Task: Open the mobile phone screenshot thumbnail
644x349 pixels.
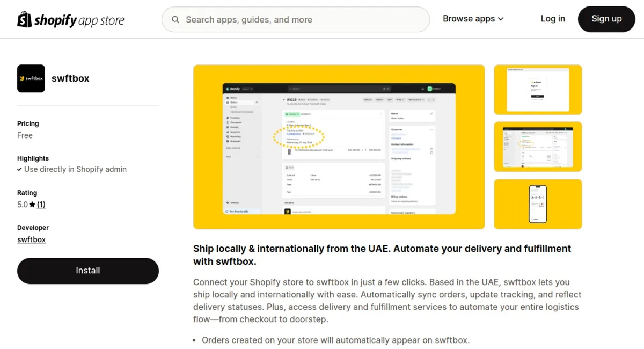Action: (538, 204)
